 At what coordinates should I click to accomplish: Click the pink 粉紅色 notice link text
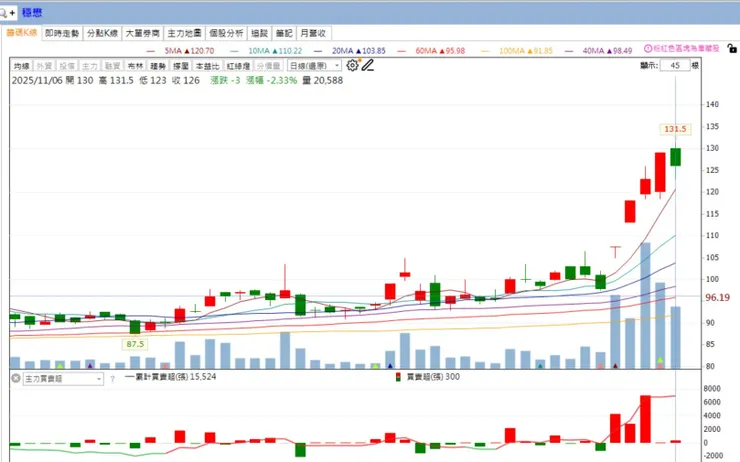(x=686, y=49)
